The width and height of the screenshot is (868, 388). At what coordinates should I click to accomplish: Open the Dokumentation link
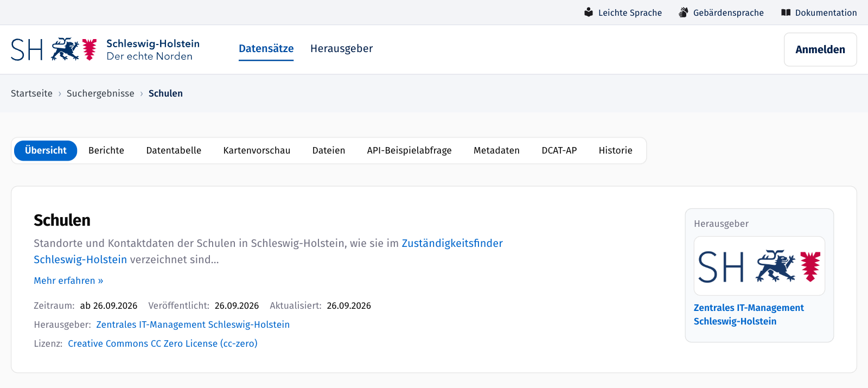pos(819,12)
